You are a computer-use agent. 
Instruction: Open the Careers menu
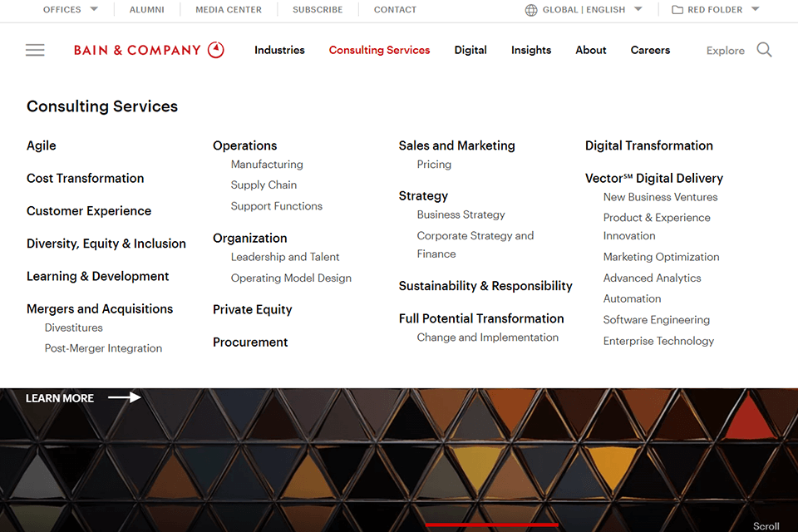650,50
